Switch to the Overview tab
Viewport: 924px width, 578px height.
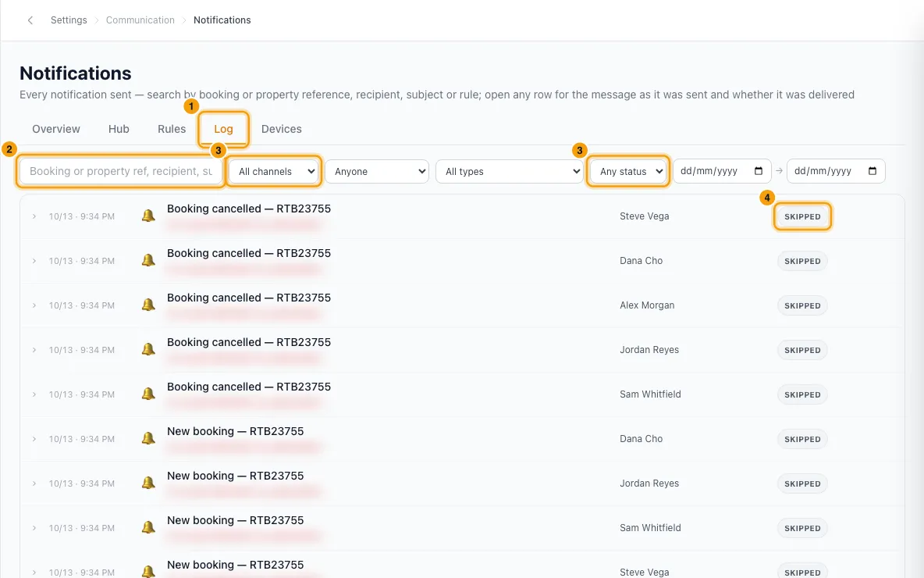[x=56, y=129]
